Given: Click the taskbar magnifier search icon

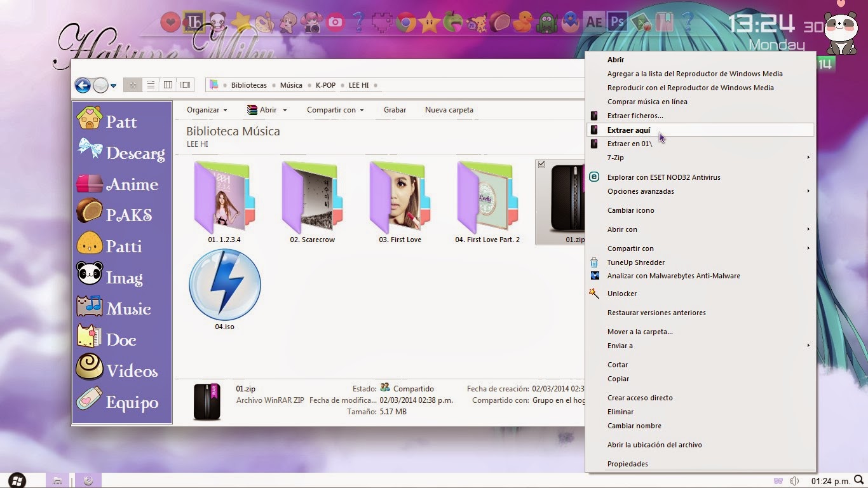Looking at the screenshot, I should [859, 480].
